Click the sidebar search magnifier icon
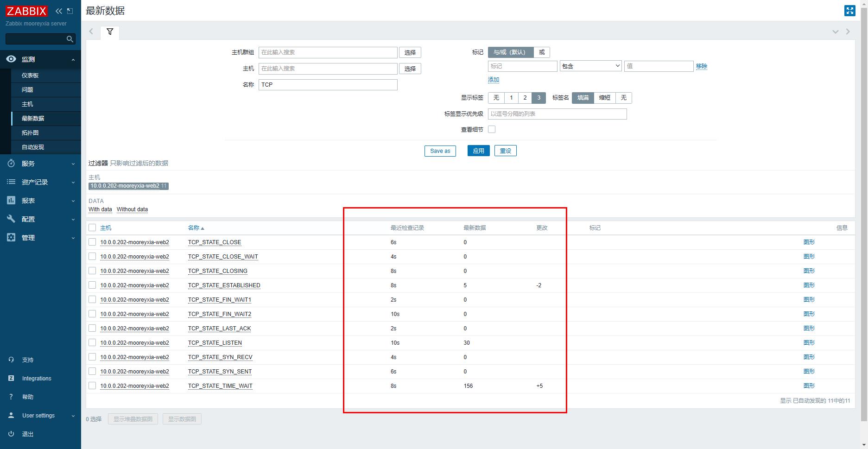 [70, 39]
